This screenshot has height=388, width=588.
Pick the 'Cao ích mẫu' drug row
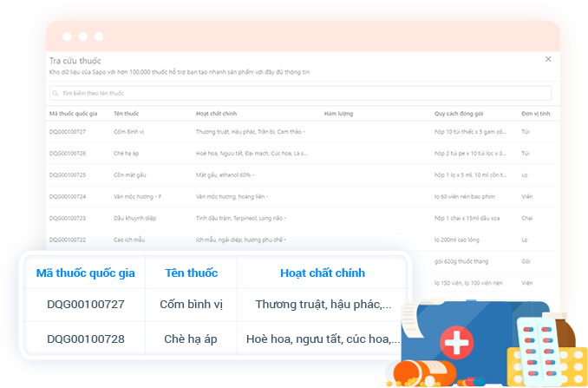130,240
